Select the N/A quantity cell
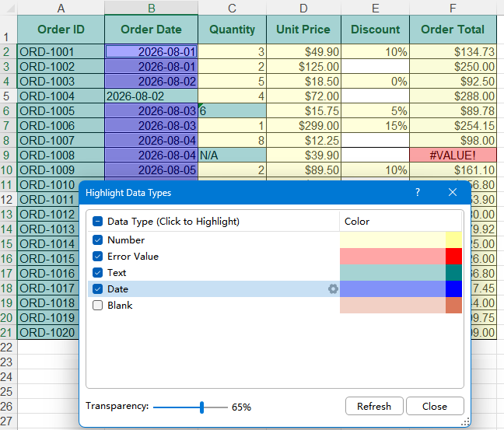The height and width of the screenshot is (430, 504). pos(232,156)
